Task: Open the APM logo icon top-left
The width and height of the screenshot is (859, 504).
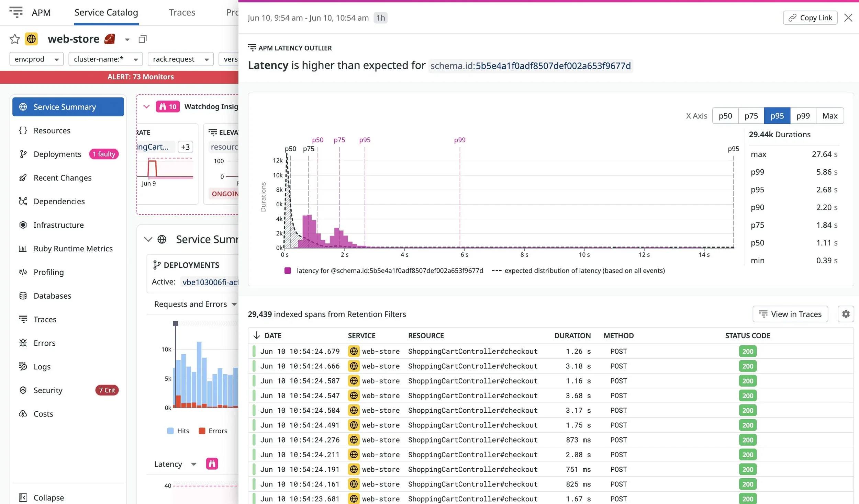Action: pyautogui.click(x=16, y=12)
